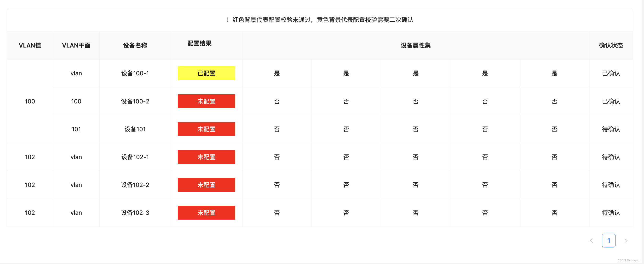Go to the previous page arrow

pyautogui.click(x=591, y=241)
